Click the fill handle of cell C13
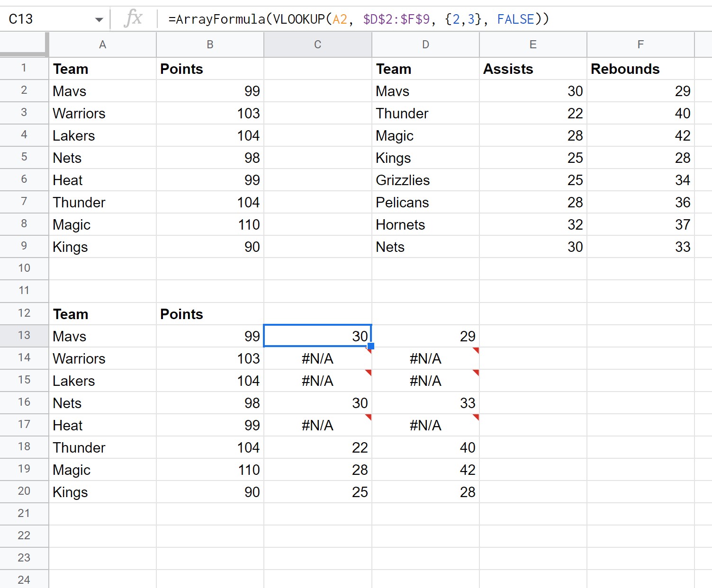This screenshot has height=588, width=712. pyautogui.click(x=371, y=346)
